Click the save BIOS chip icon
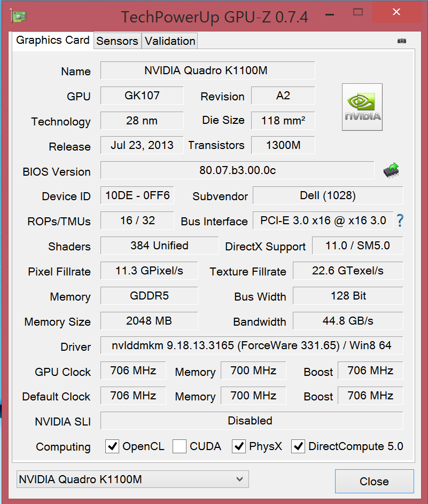Screen dimensions: 428x504 (x=391, y=171)
